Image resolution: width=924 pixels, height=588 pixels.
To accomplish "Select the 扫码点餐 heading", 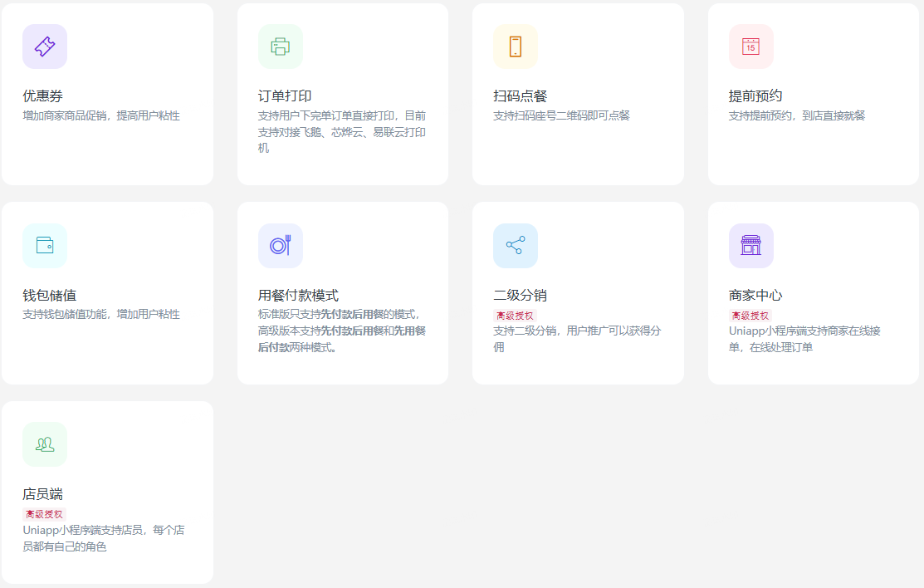I will 520,96.
